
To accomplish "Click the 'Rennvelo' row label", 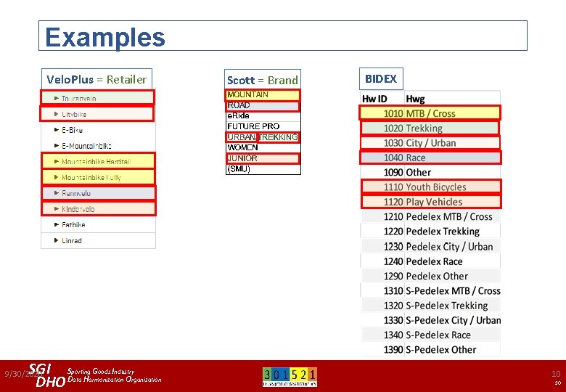I will coord(76,193).
